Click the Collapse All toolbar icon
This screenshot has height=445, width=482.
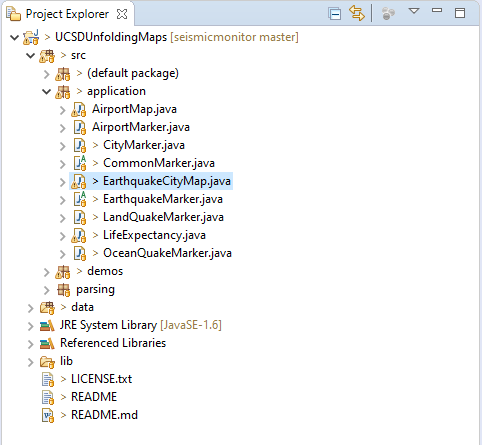pos(334,14)
